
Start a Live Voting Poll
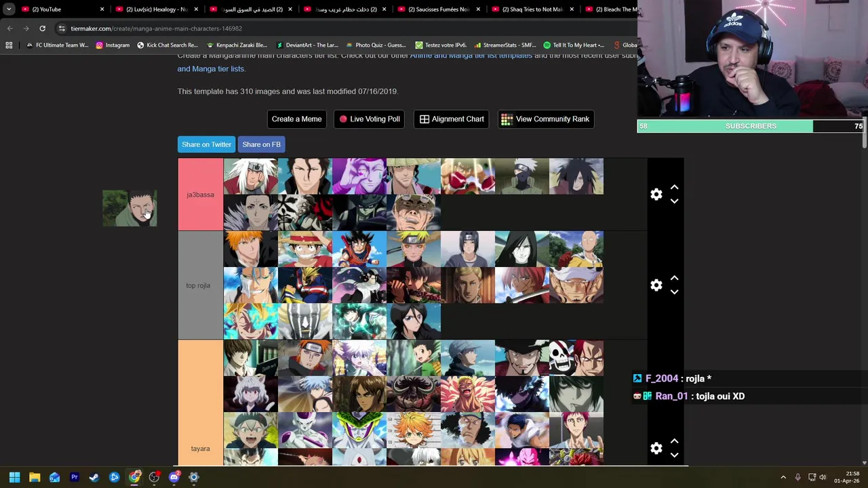(369, 119)
